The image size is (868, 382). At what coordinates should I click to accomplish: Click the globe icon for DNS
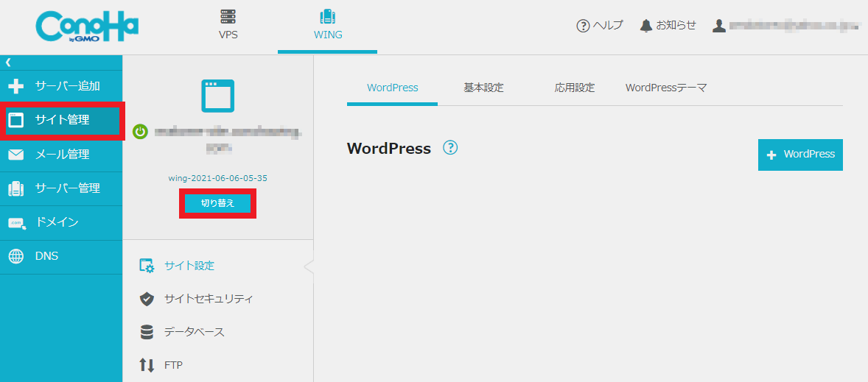click(x=17, y=257)
